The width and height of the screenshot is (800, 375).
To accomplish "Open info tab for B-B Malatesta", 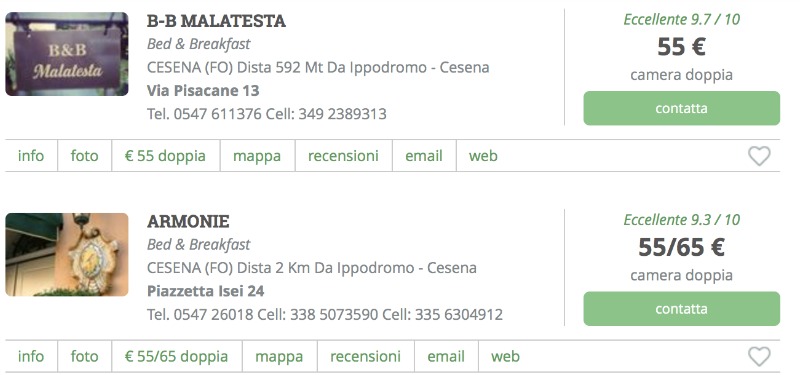I will [31, 156].
